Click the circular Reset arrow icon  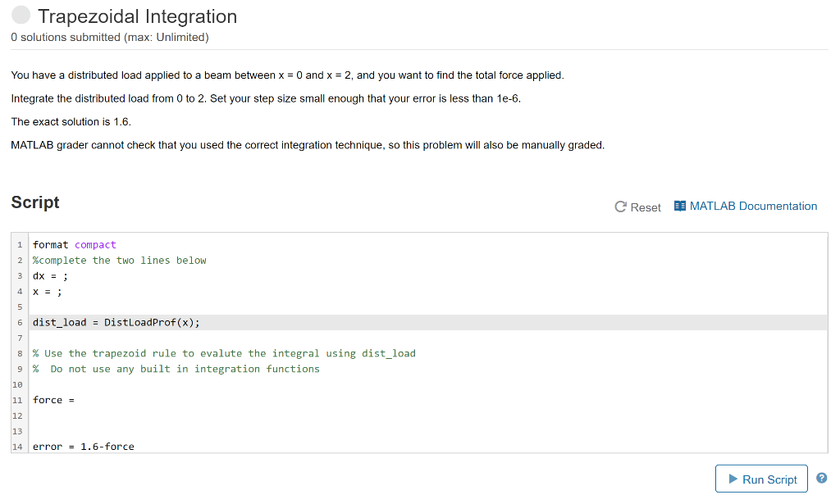click(x=621, y=207)
